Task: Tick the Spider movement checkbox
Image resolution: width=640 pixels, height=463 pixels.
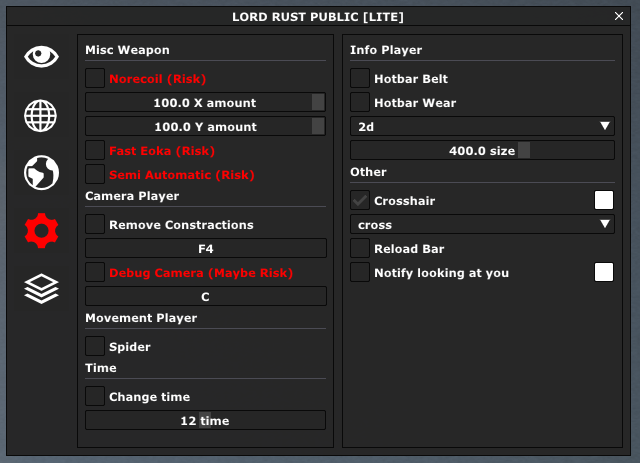Action: coord(95,346)
